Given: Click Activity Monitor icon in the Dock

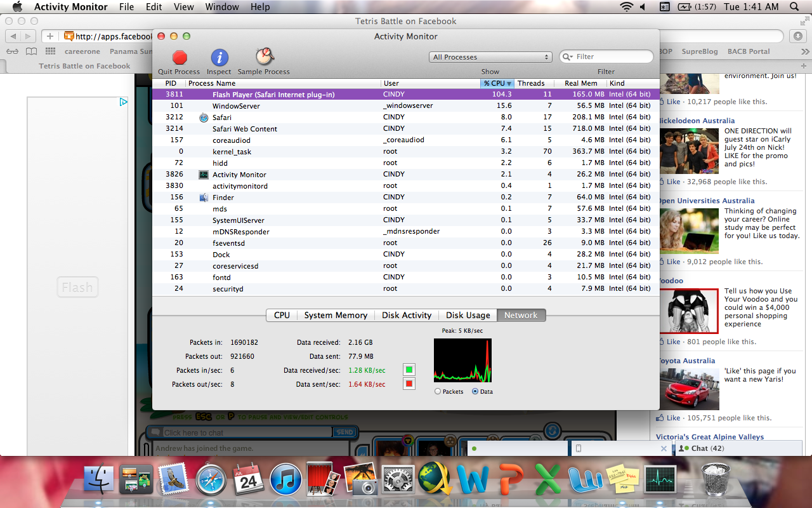Looking at the screenshot, I should coord(660,479).
